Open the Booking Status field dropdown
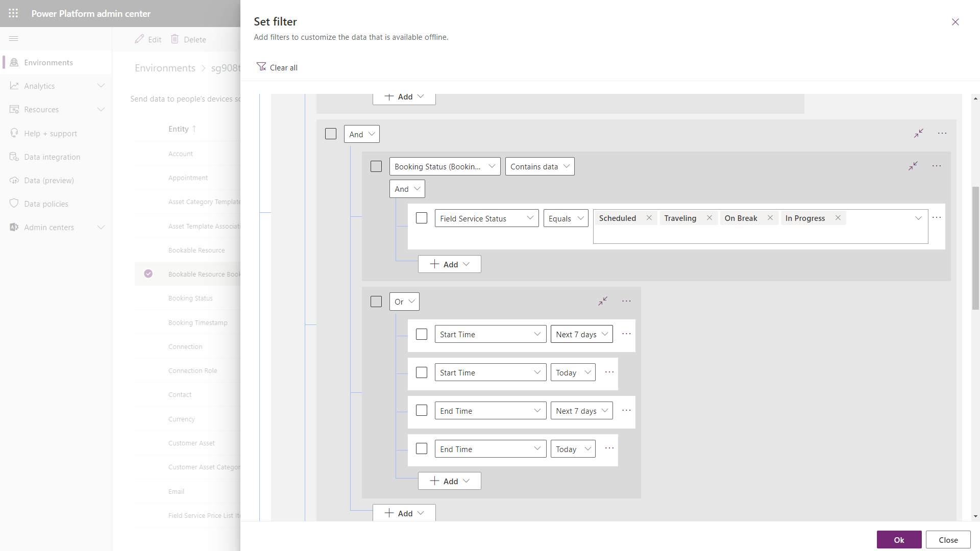The width and height of the screenshot is (980, 551). [x=445, y=166]
